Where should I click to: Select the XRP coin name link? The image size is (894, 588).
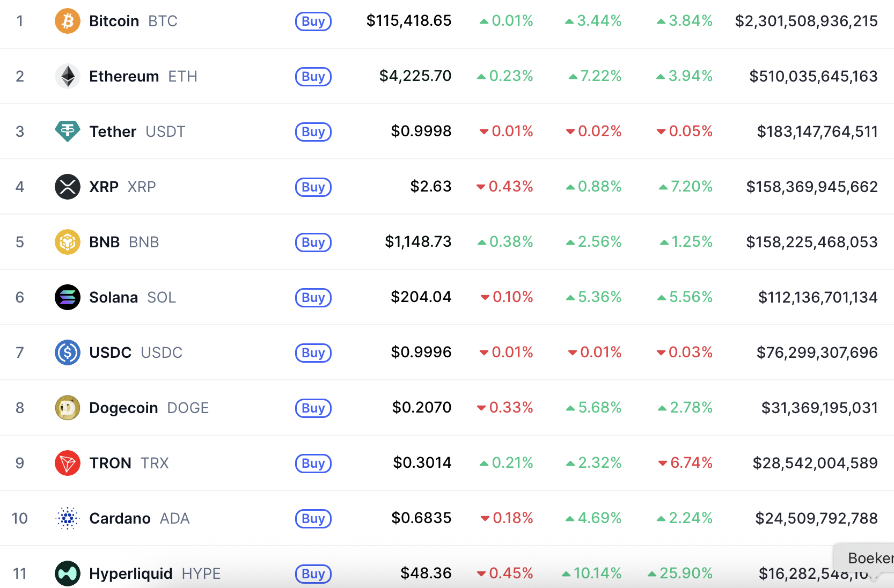(x=104, y=187)
